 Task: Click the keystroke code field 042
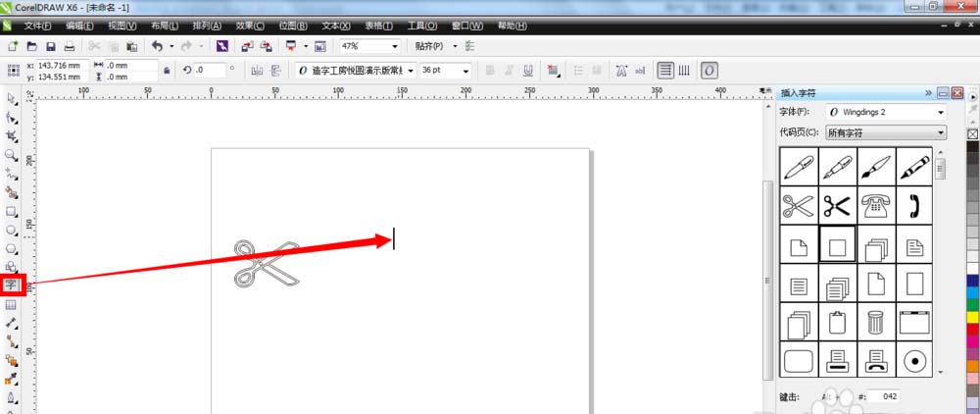pos(883,396)
